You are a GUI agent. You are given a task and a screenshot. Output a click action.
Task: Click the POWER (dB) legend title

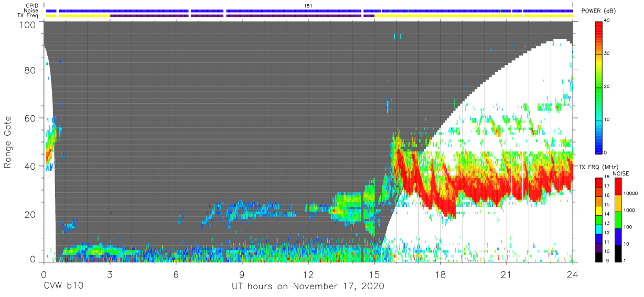click(x=598, y=11)
